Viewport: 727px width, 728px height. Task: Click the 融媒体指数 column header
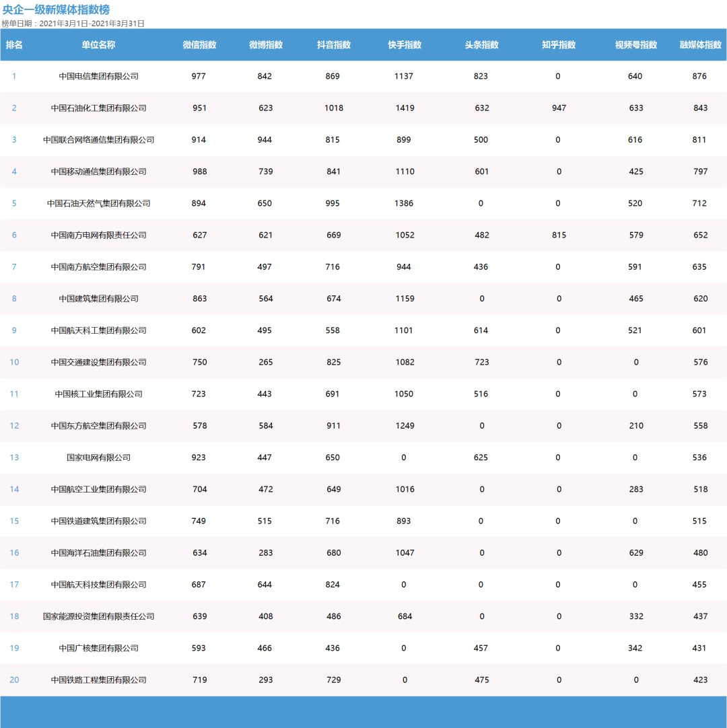pos(701,45)
